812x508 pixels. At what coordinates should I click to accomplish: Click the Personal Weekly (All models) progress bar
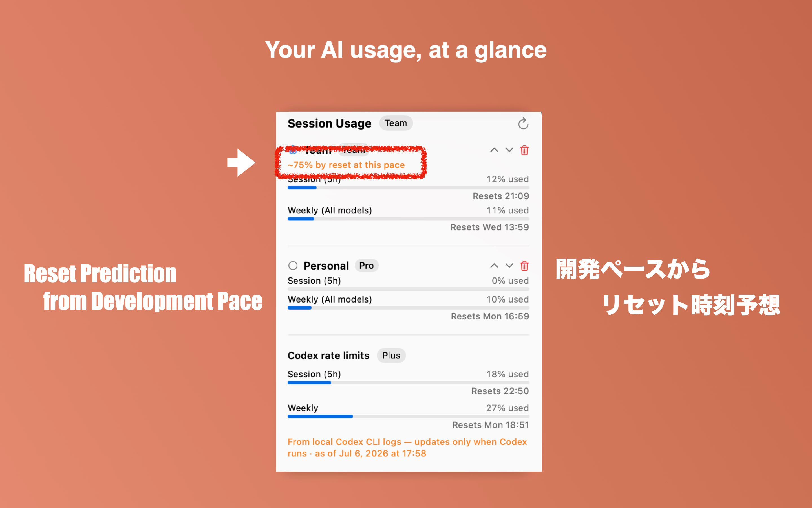point(408,308)
